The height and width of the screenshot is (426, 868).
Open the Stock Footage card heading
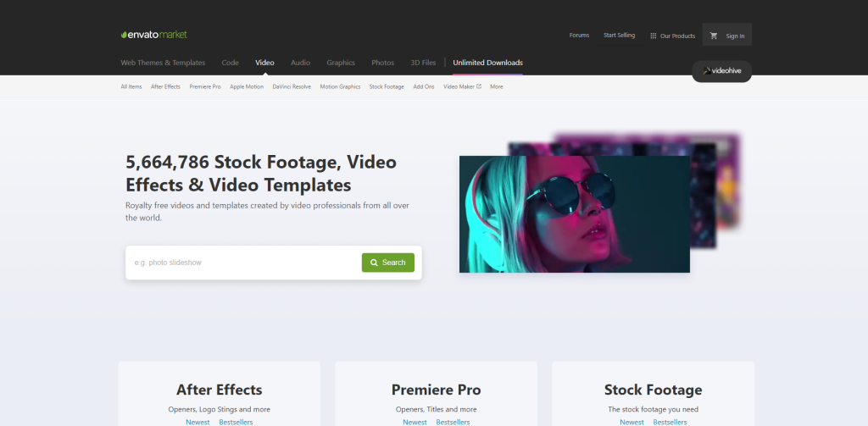point(654,390)
